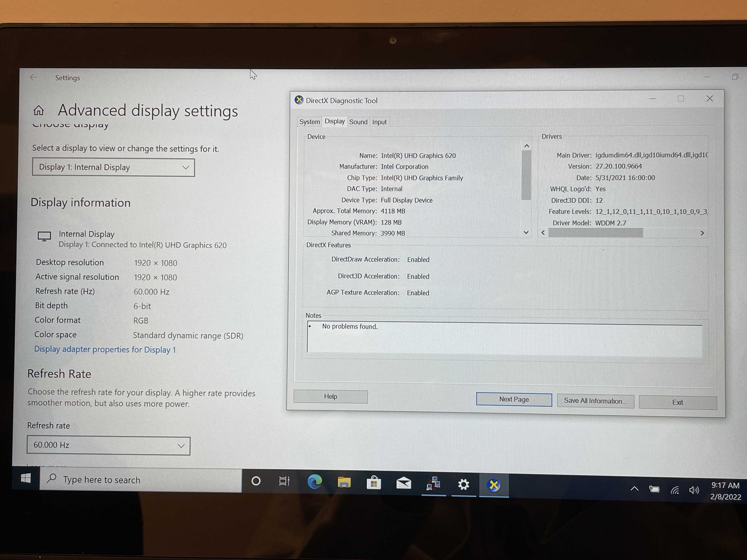This screenshot has width=747, height=560.
Task: Click the DirectX title bar logo icon
Action: [x=299, y=100]
